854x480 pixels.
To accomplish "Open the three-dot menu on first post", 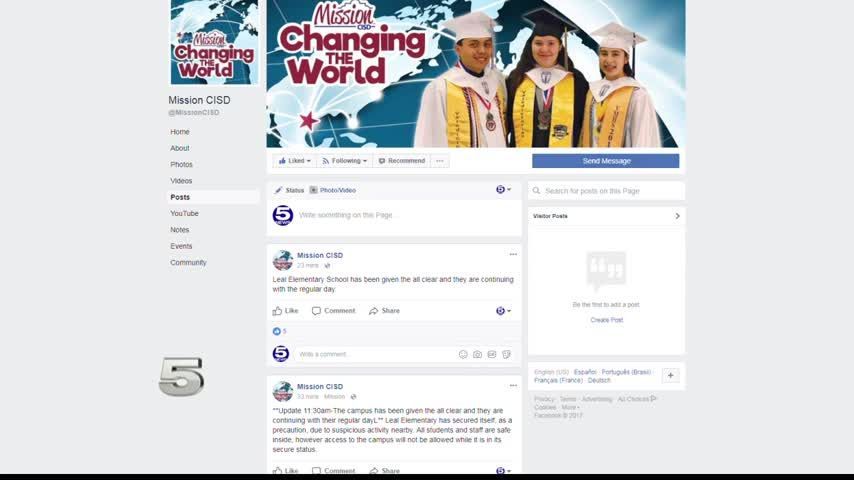I will [513, 254].
